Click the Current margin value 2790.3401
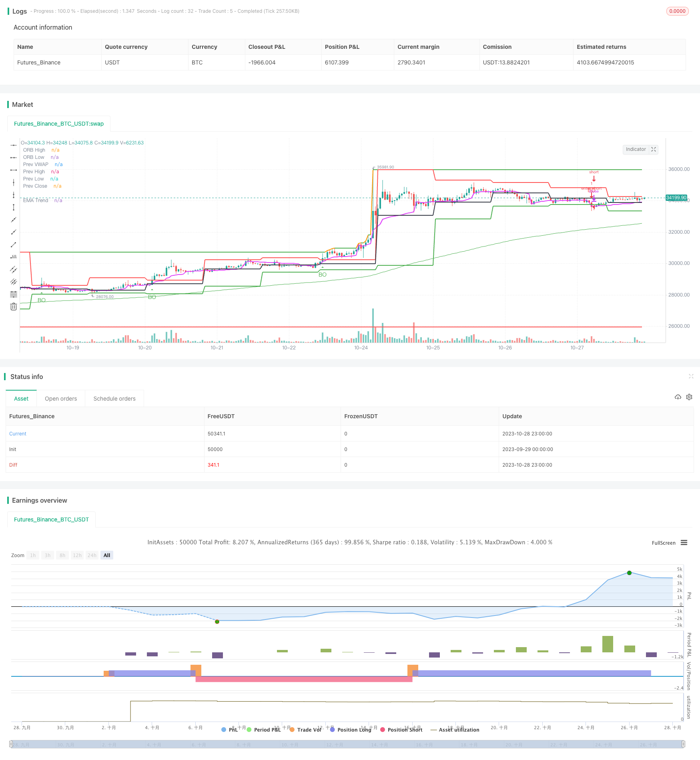The image size is (700, 760). pos(411,62)
